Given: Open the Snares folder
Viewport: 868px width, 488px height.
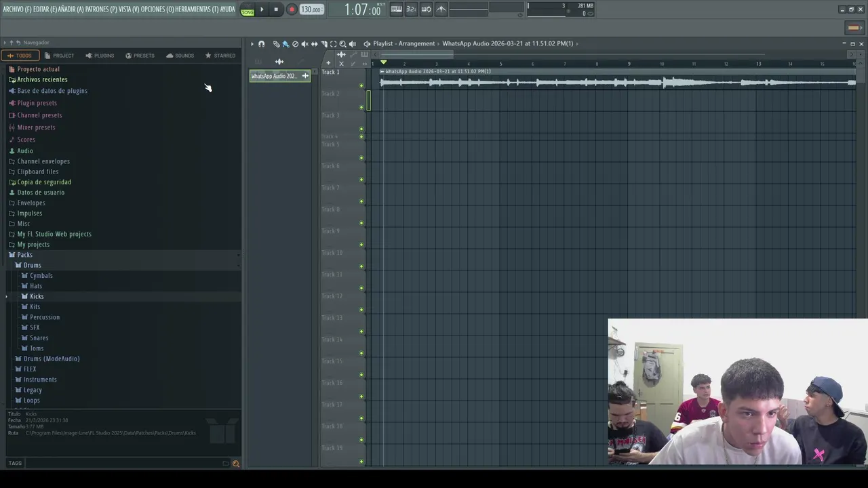Looking at the screenshot, I should pos(39,338).
